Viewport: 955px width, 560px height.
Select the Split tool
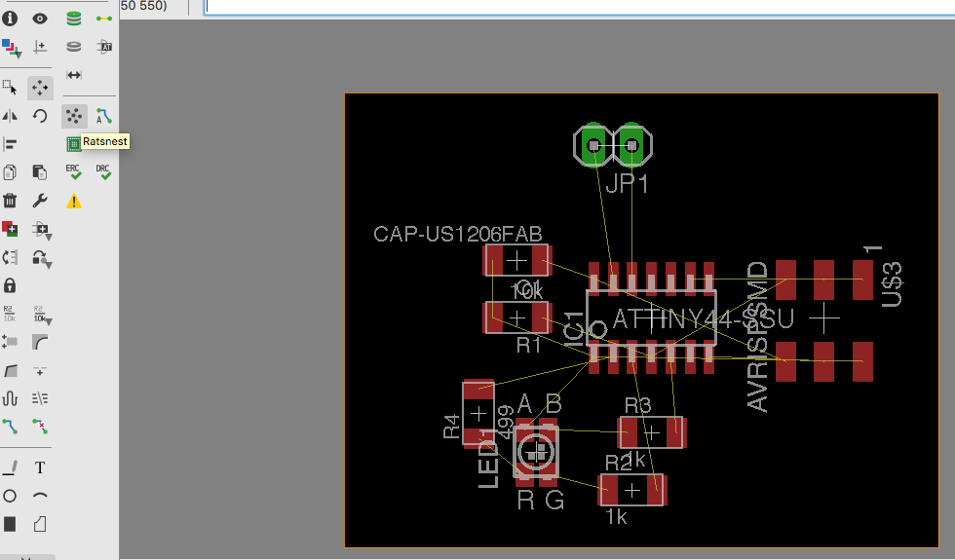point(11,371)
